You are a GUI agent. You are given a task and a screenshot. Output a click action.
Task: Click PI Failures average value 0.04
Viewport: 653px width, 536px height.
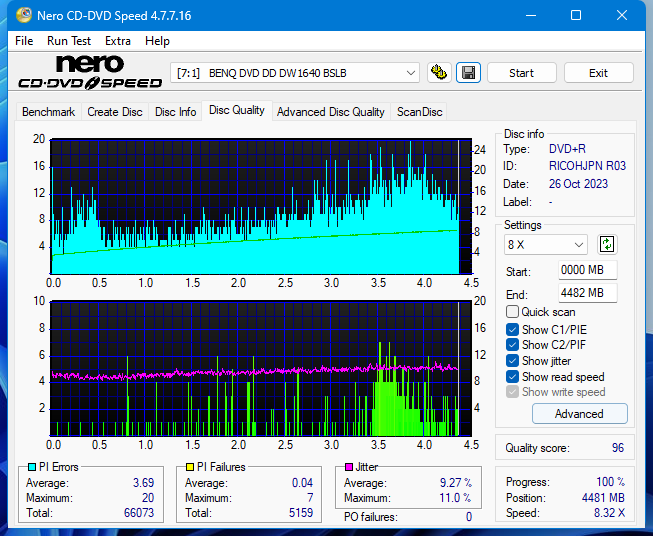click(302, 483)
